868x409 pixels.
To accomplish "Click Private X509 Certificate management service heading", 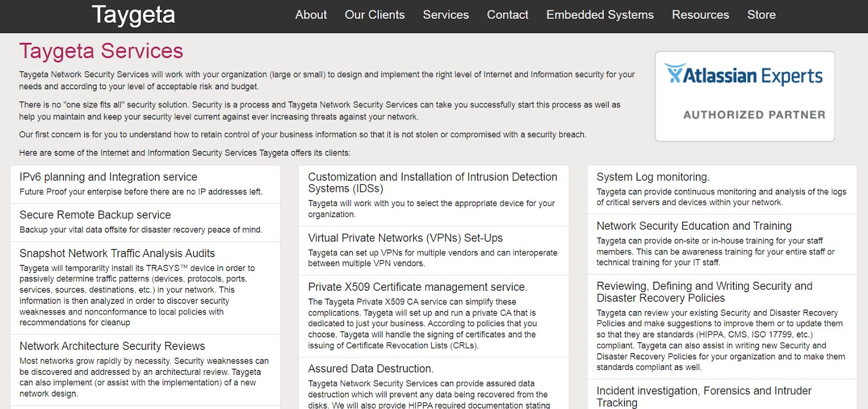I will [x=418, y=287].
